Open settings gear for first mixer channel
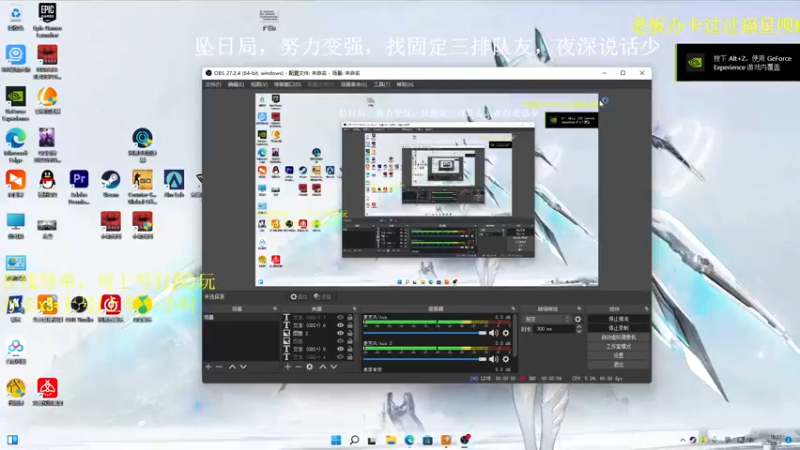 click(506, 333)
